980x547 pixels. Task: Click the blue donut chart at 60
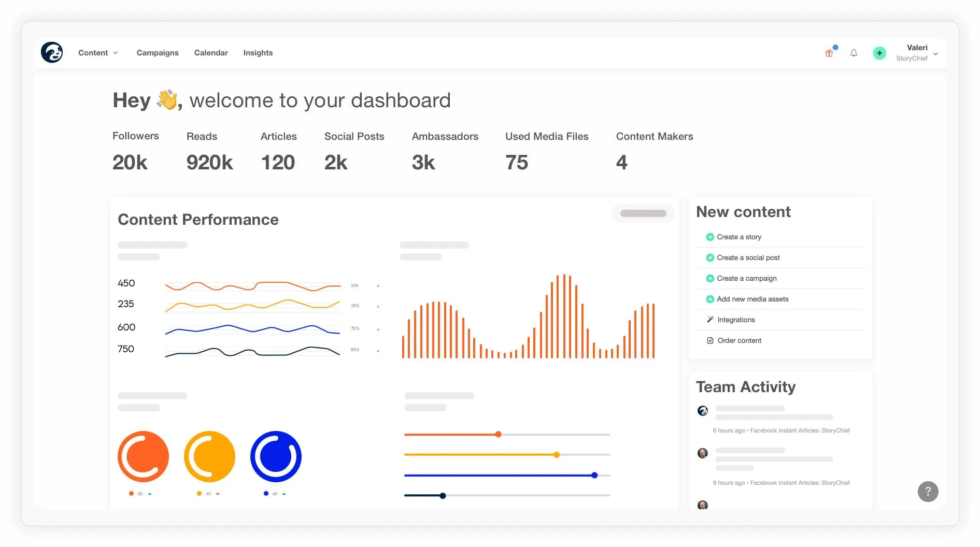[276, 456]
